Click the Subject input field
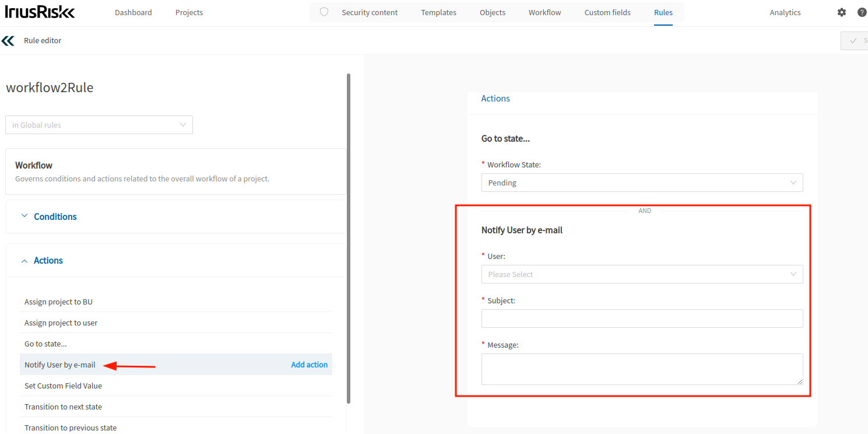The width and height of the screenshot is (868, 434). [x=642, y=318]
